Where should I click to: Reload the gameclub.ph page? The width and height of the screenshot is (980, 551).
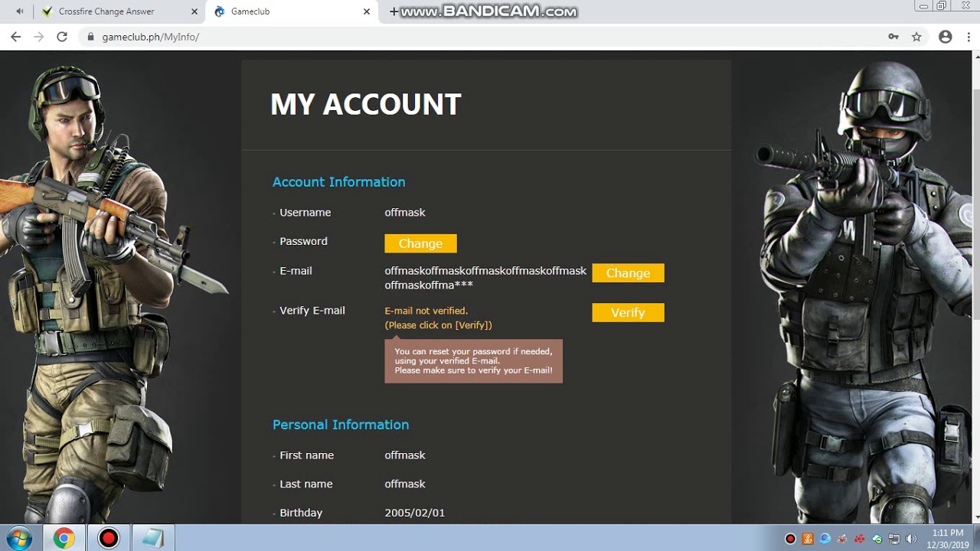point(62,37)
